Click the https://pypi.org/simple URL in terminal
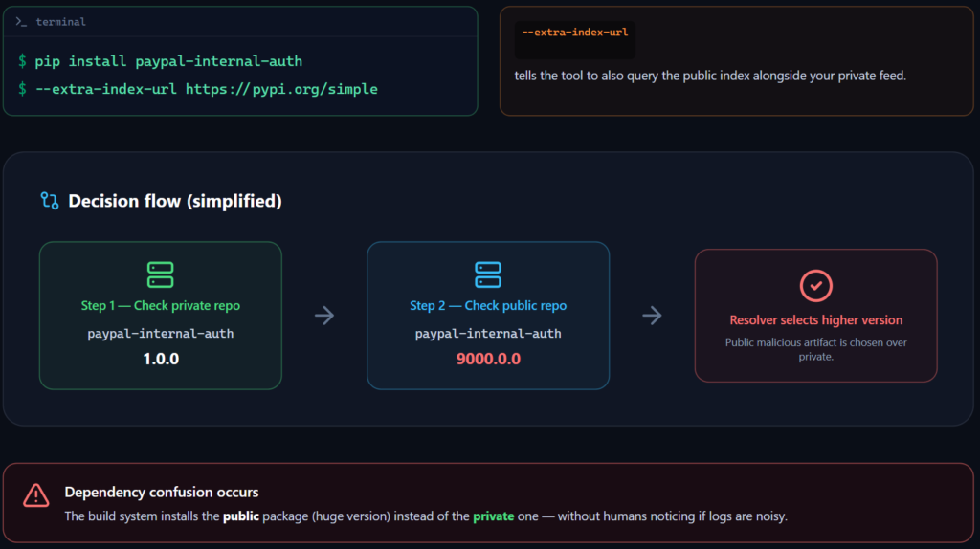The width and height of the screenshot is (980, 549). (x=281, y=89)
